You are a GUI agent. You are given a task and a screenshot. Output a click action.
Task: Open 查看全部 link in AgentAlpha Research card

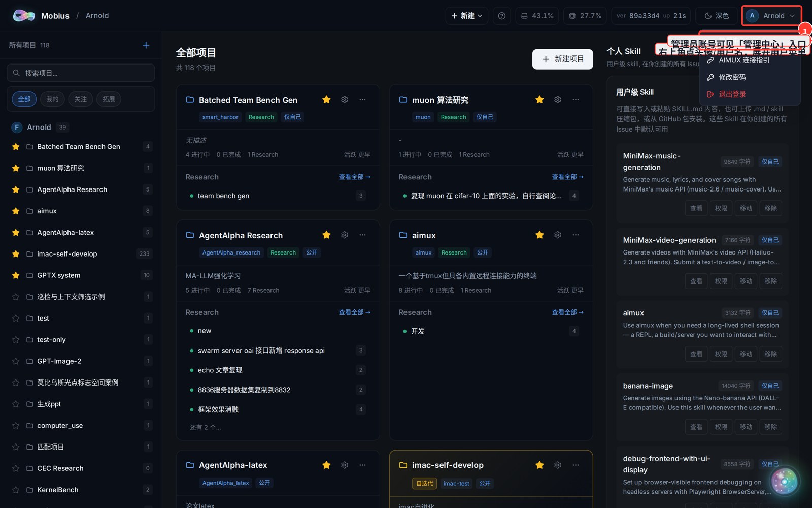[354, 312]
